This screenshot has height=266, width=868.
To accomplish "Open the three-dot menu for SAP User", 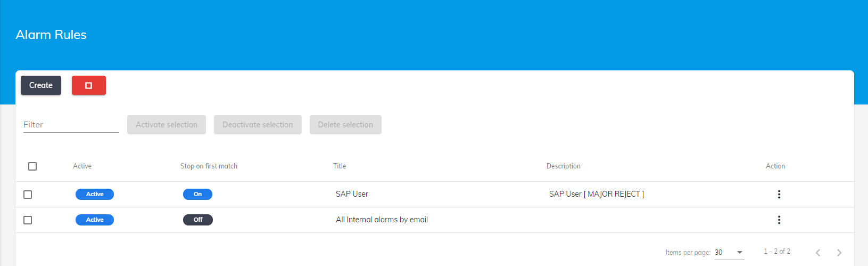I will [x=779, y=195].
